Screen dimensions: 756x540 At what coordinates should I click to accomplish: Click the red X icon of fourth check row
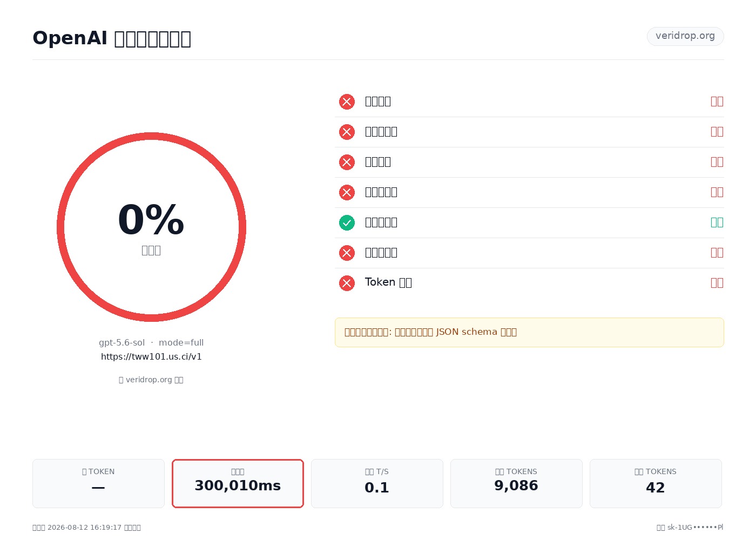[x=347, y=192]
